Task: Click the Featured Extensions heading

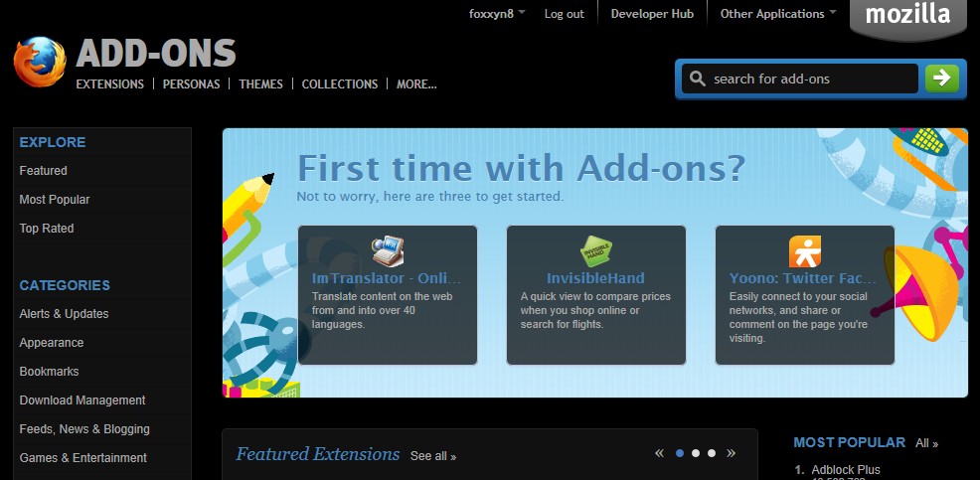Action: click(317, 454)
